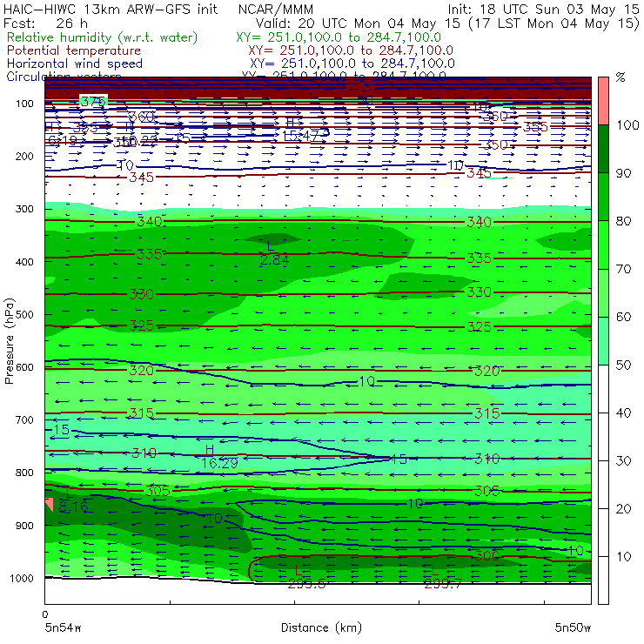
Task: Click the 'Pressure (hPa)' axis title
Action: click(x=9, y=341)
